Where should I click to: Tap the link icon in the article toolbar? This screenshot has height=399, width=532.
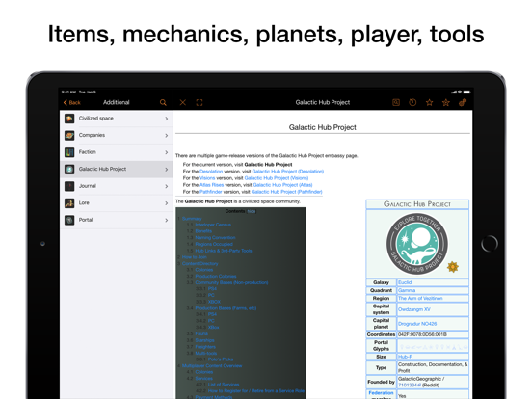click(x=463, y=102)
